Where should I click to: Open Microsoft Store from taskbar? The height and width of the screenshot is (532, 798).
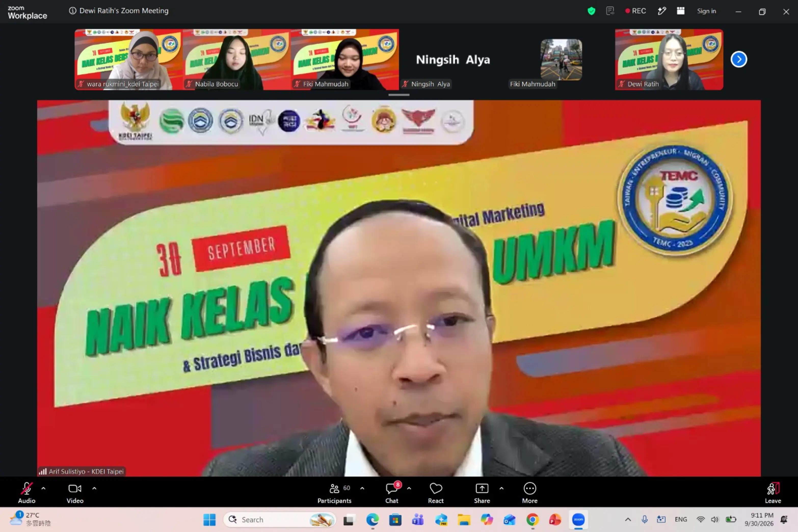click(395, 520)
